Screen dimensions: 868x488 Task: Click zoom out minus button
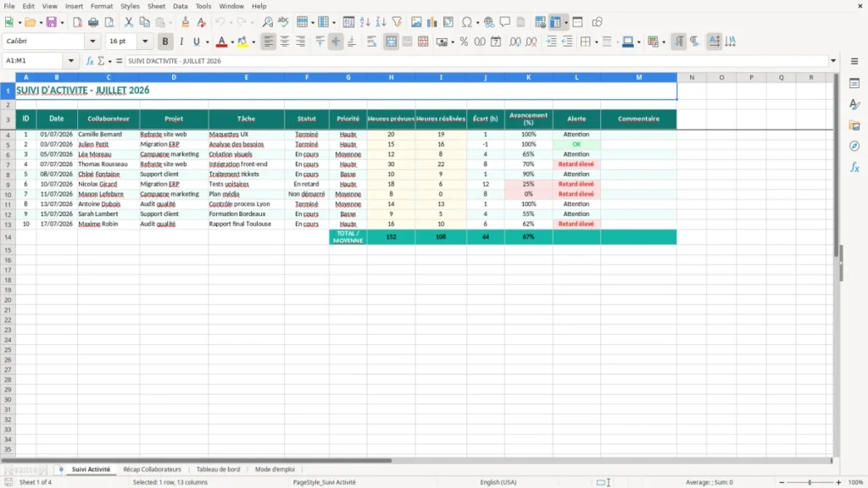782,482
